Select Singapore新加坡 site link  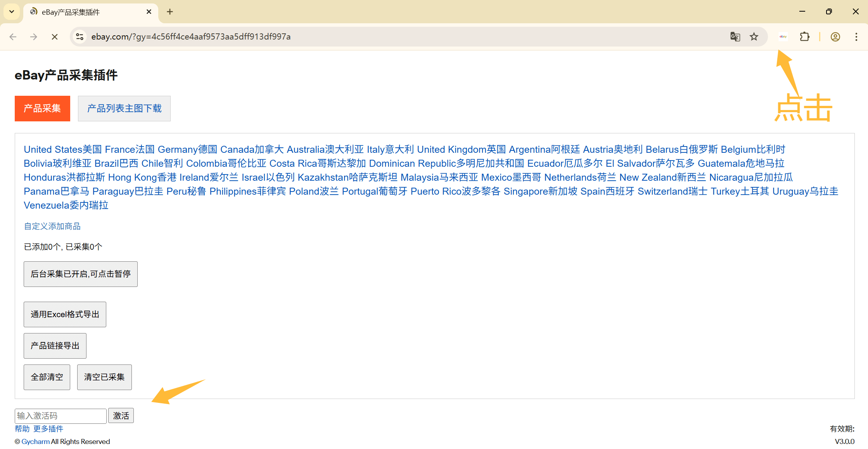[x=541, y=192]
